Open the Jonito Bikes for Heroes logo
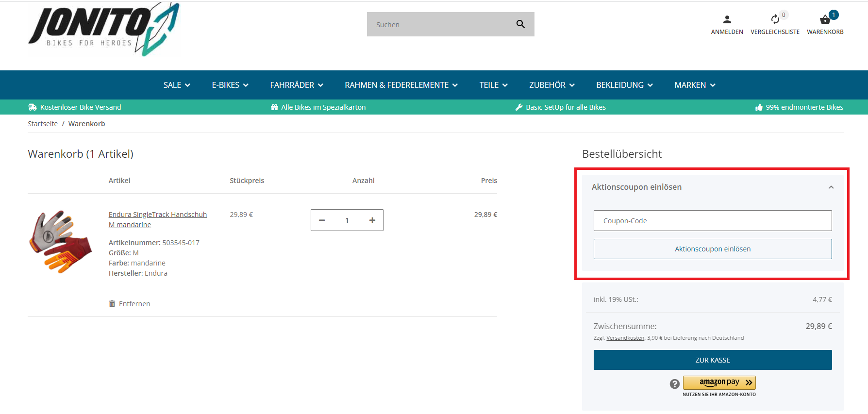 point(104,29)
